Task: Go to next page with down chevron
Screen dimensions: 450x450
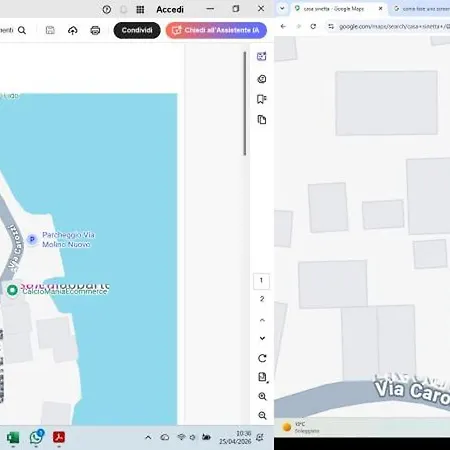Action: tap(262, 338)
